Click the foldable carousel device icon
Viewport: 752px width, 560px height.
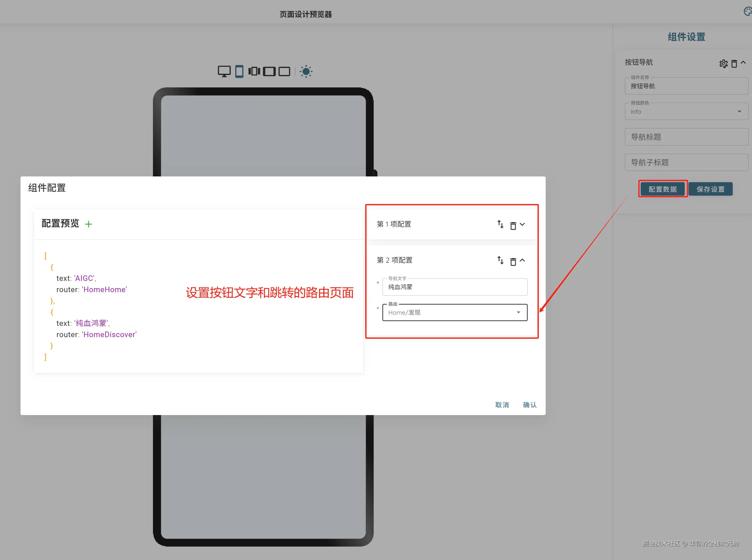click(x=254, y=71)
